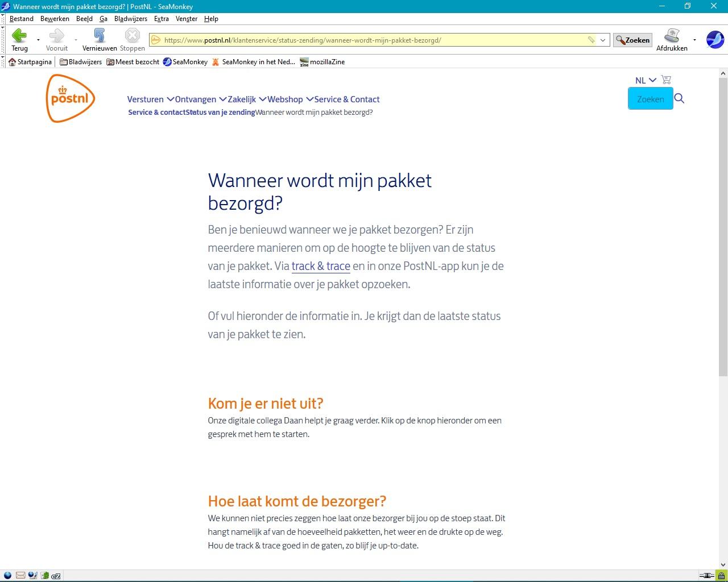Expand the address bar URL dropdown
The image size is (728, 582).
pos(603,40)
